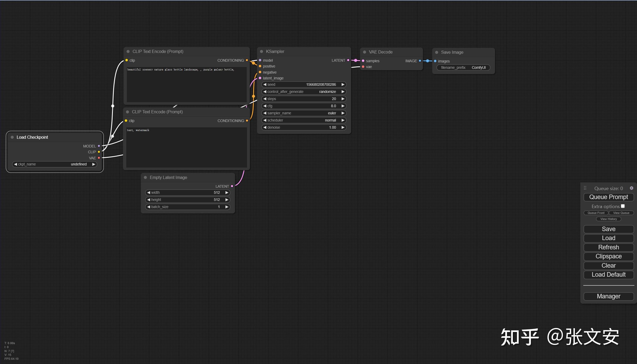
Task: Click the Queue Prompt button
Action: pyautogui.click(x=608, y=197)
